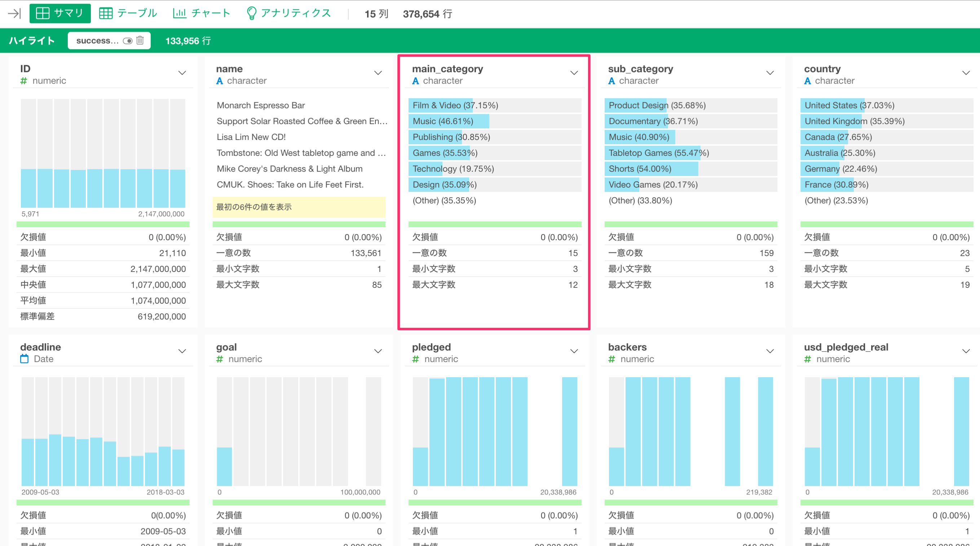Click the name column character type icon
The width and height of the screenshot is (980, 546).
click(x=220, y=81)
